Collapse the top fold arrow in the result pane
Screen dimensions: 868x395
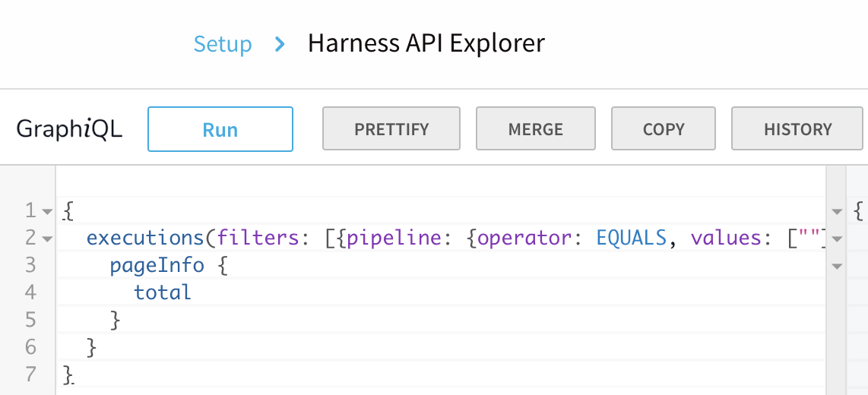tap(837, 211)
